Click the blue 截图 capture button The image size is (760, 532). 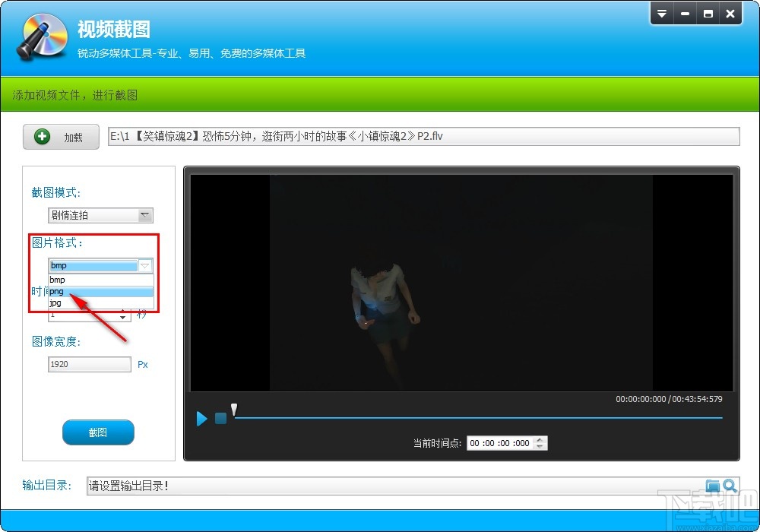pos(98,432)
